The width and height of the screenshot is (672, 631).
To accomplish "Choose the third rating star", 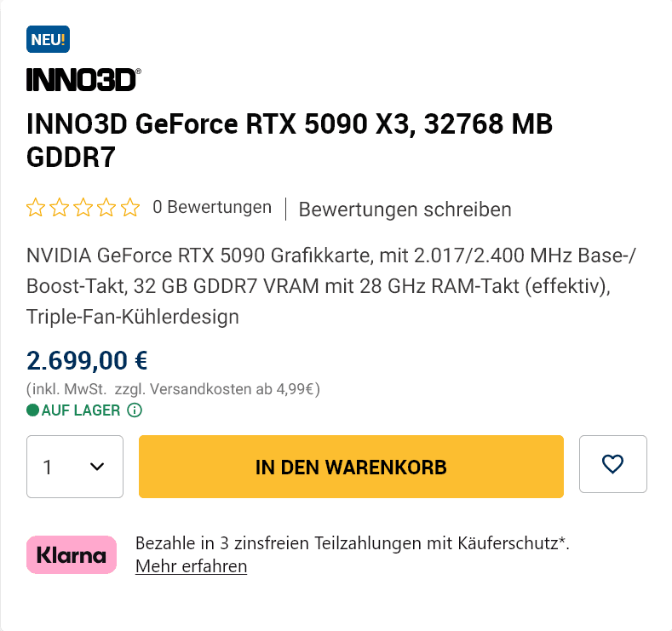I will coord(83,208).
